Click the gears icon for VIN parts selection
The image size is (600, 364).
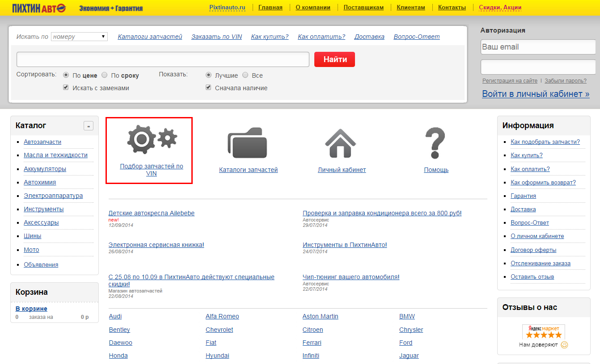tap(152, 139)
